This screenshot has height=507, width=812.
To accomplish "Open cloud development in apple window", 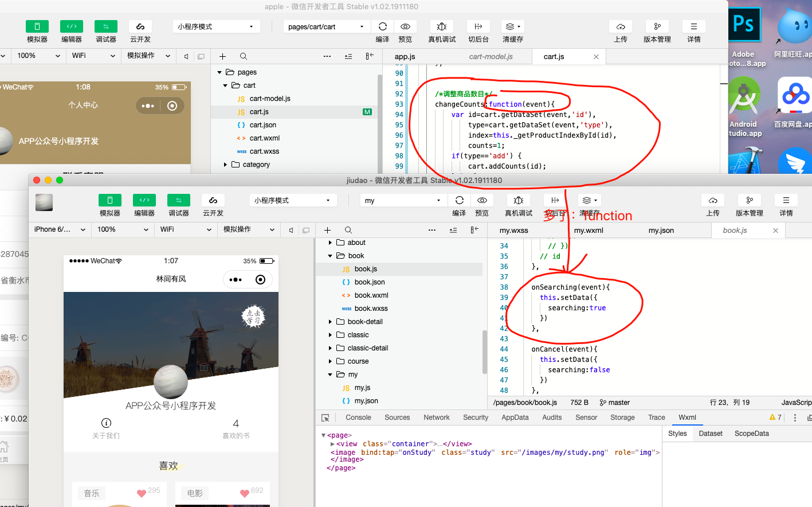I will 140,26.
